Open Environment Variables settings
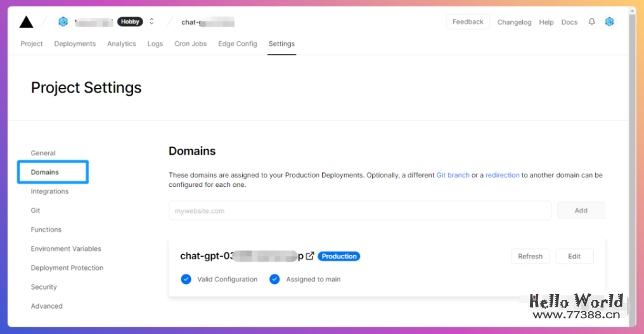Viewport: 644px width, 334px height. click(66, 249)
